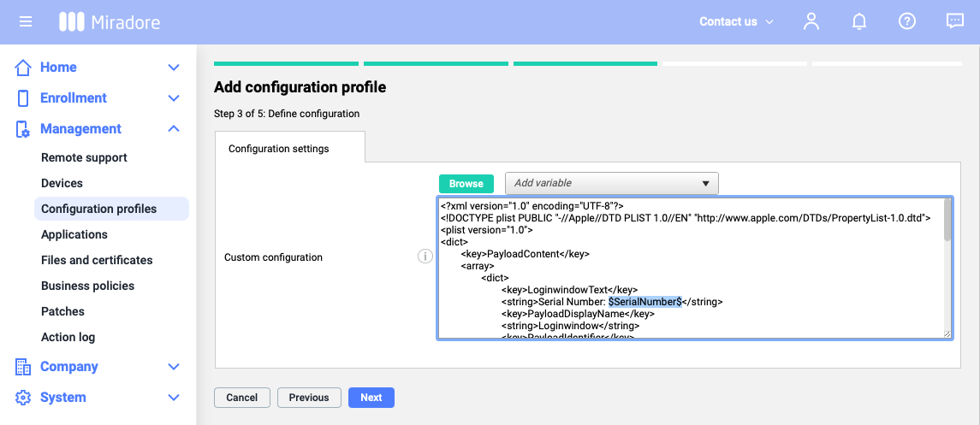Viewport: 980px width, 425px height.
Task: Open the chat feedback icon
Action: pyautogui.click(x=955, y=21)
